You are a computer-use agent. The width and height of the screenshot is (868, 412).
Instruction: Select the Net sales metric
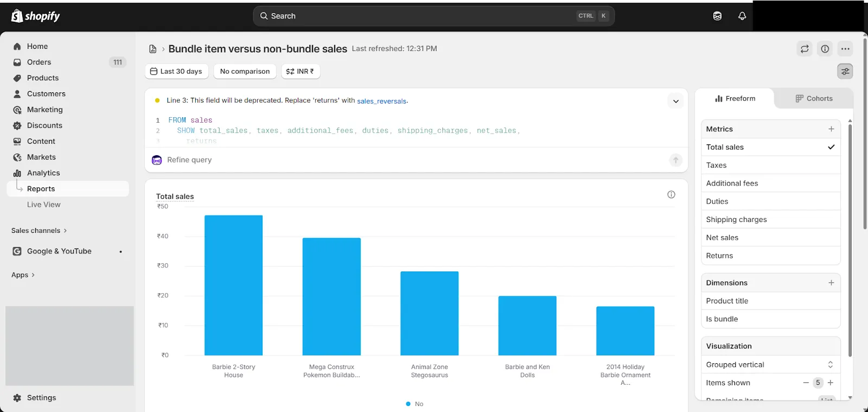770,238
